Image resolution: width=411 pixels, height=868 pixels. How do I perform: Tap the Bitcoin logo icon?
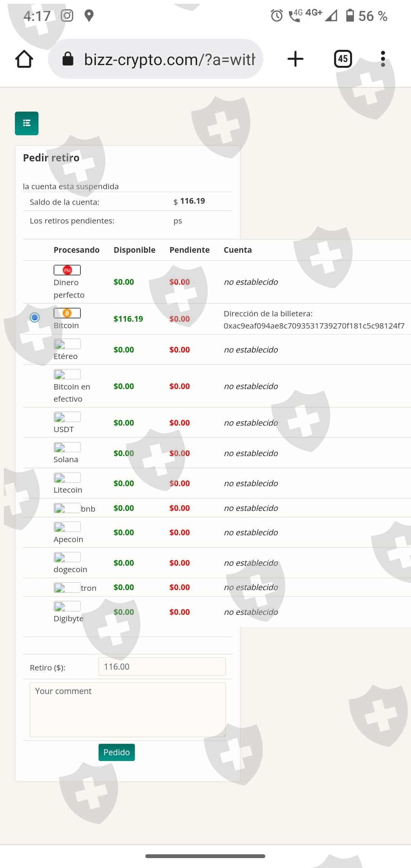pyautogui.click(x=67, y=313)
